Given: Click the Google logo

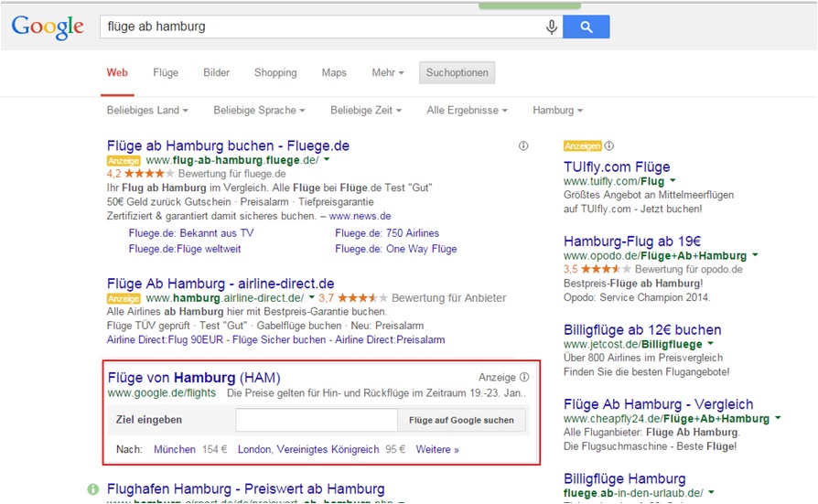Looking at the screenshot, I should 48,27.
